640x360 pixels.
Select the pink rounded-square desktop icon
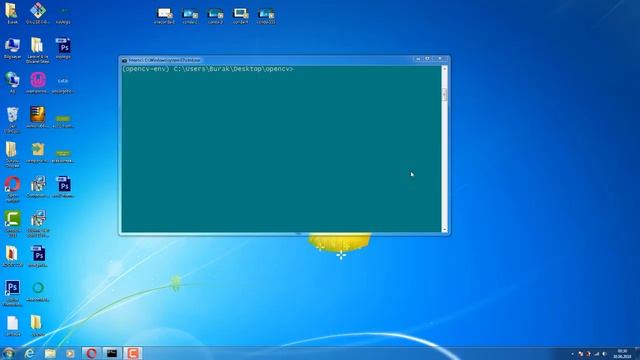pos(38,82)
